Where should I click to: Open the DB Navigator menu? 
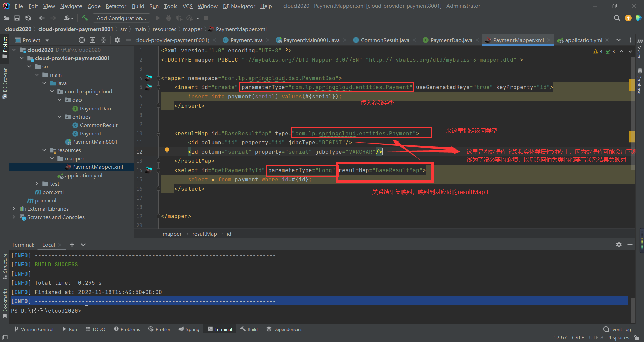[x=239, y=6]
